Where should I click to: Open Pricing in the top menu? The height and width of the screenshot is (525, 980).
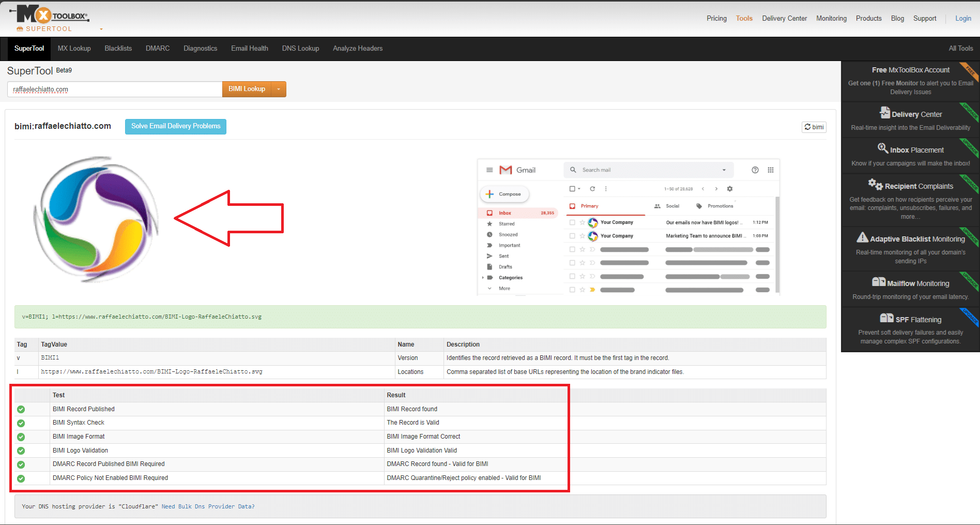pos(716,19)
